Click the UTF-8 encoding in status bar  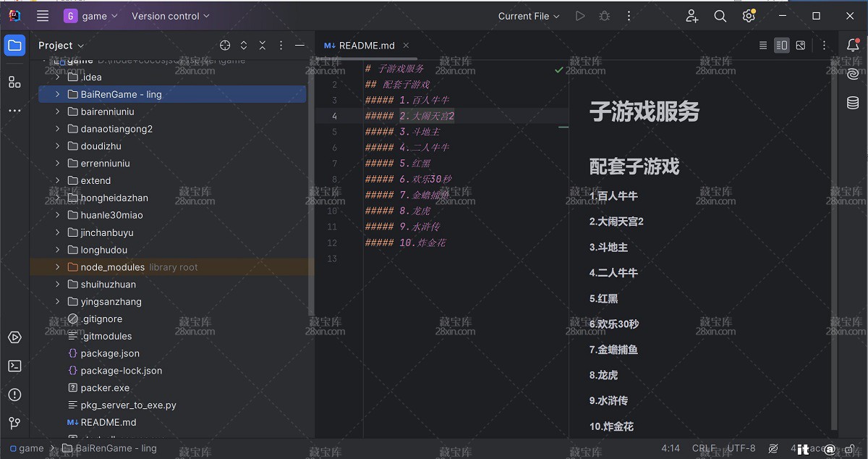(741, 448)
